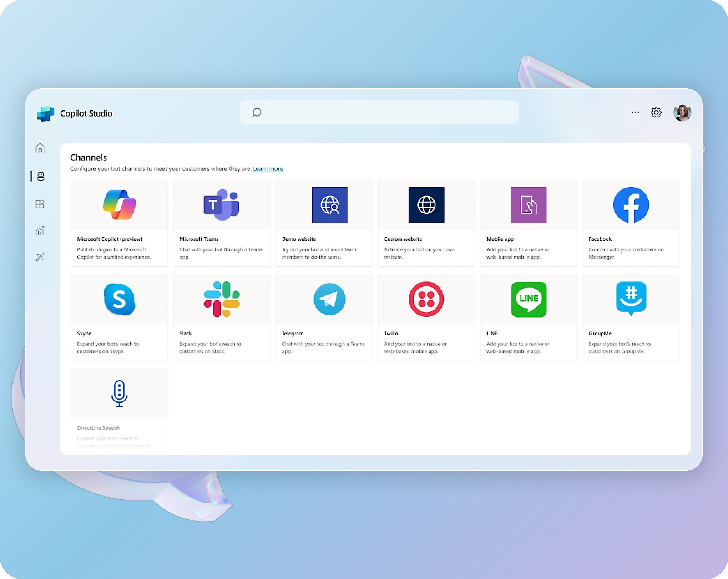Click "Expand your bot's reach to customers on Slack"

(210, 348)
